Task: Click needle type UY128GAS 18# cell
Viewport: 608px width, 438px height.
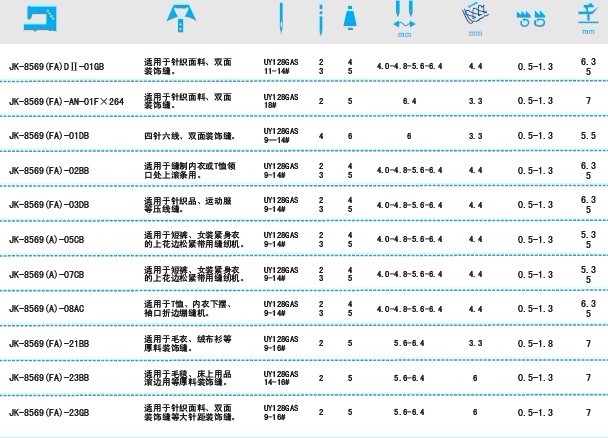Action: pos(280,100)
